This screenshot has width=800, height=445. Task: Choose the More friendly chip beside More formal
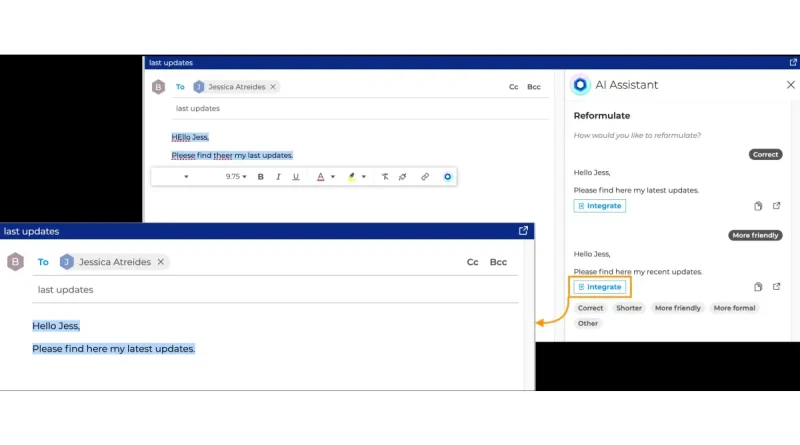click(x=678, y=308)
